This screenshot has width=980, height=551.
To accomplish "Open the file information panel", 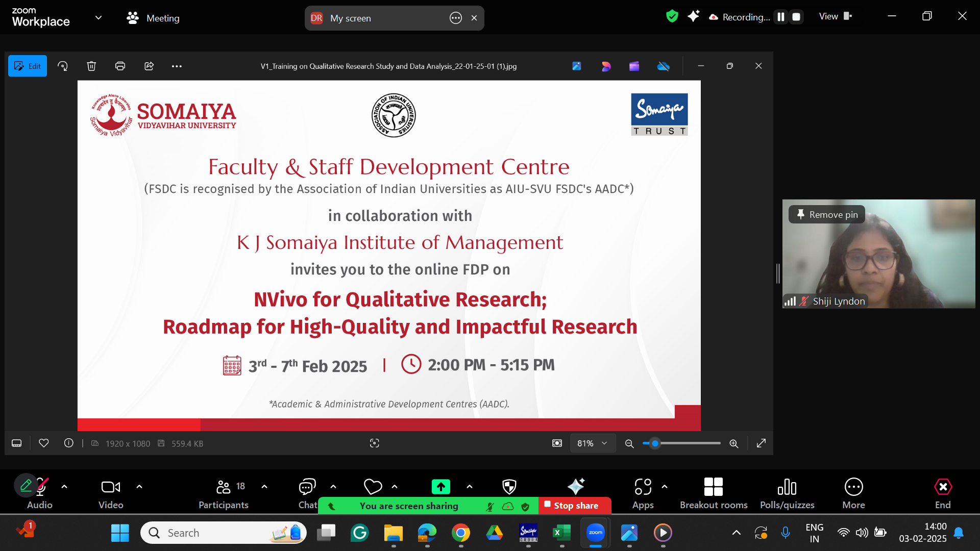I will tap(69, 443).
